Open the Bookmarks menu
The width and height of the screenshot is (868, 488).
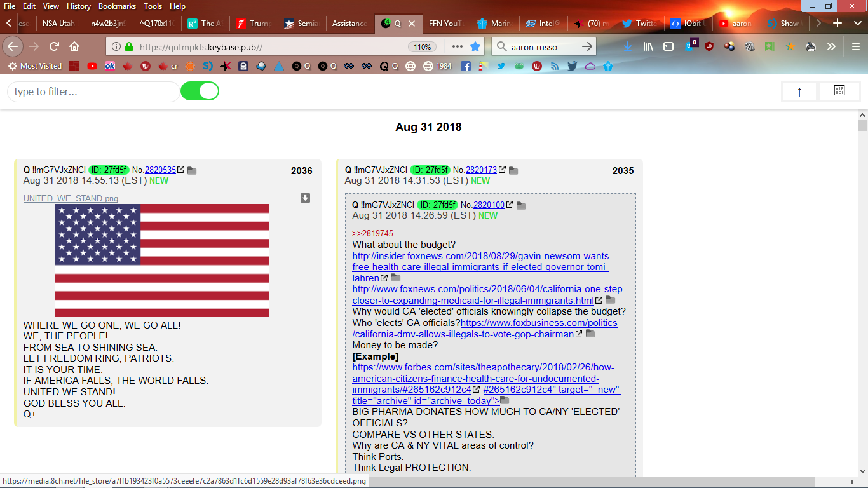(117, 6)
